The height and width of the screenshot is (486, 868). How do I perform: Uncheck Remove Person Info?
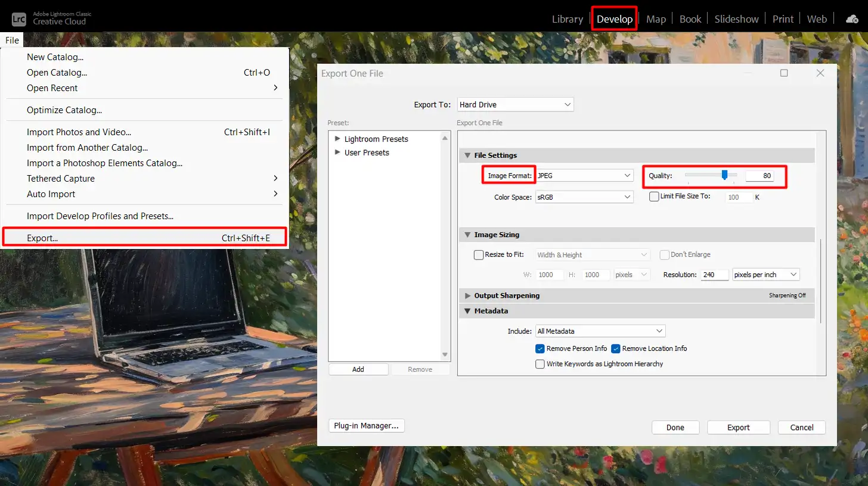[x=540, y=348]
